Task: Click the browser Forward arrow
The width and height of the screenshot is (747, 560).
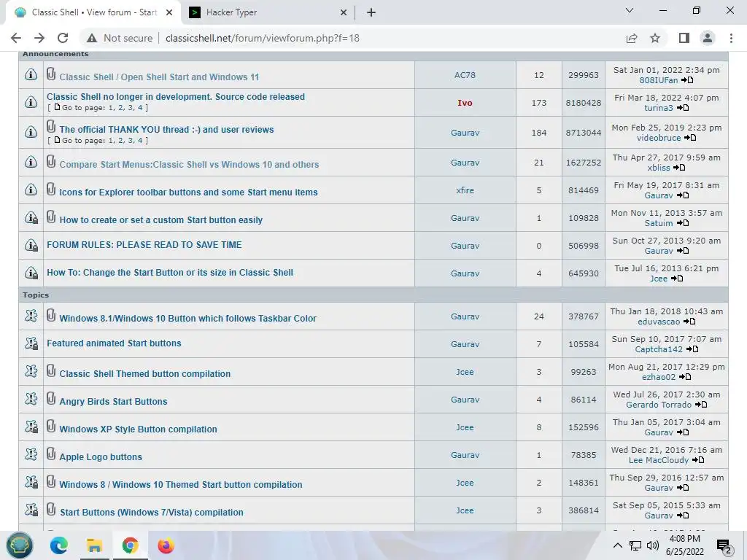Action: [39, 38]
